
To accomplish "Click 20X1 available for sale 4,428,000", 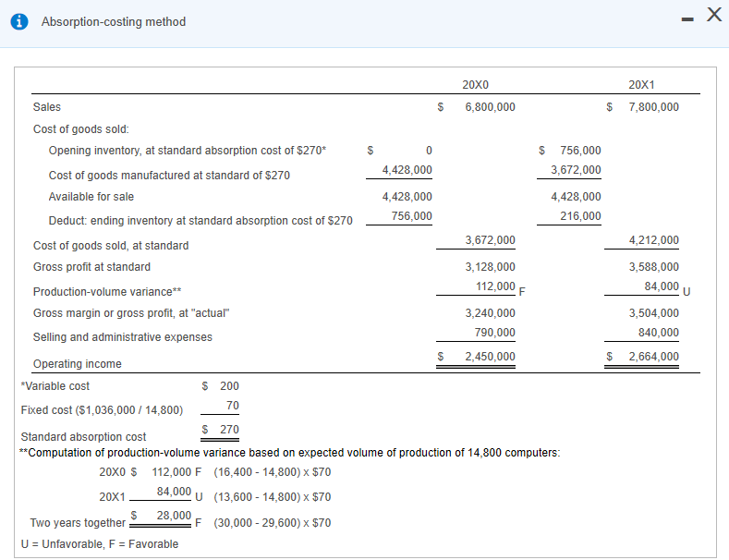I will (x=576, y=197).
